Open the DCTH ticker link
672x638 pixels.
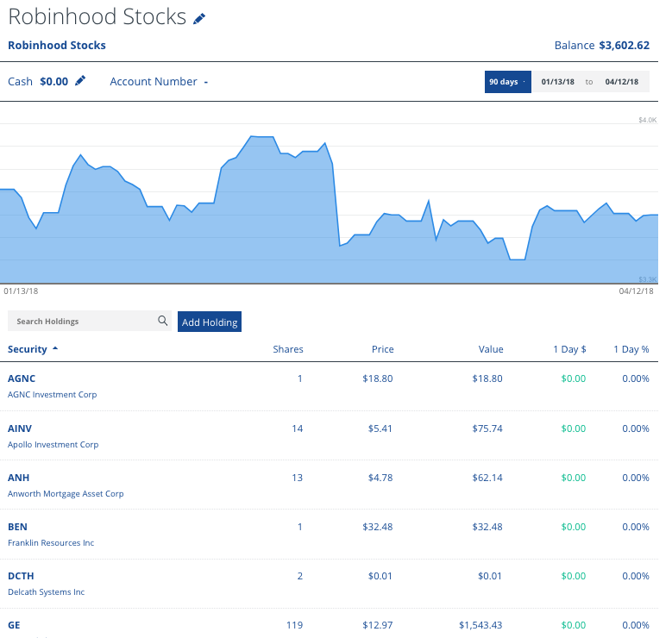(21, 576)
